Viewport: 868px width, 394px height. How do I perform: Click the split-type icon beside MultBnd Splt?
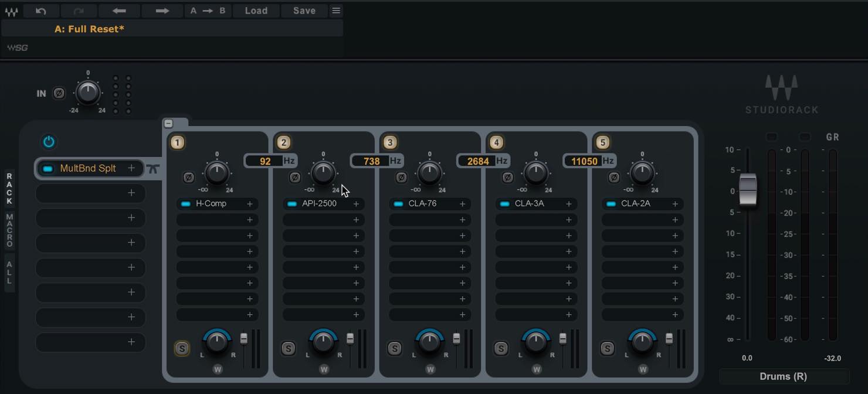tap(153, 169)
